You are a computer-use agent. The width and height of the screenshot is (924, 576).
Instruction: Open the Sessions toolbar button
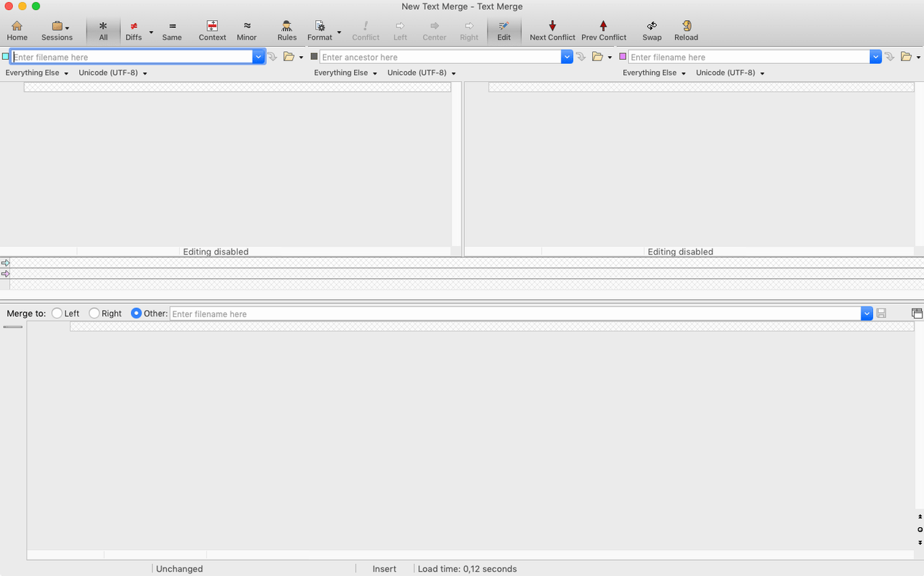57,31
